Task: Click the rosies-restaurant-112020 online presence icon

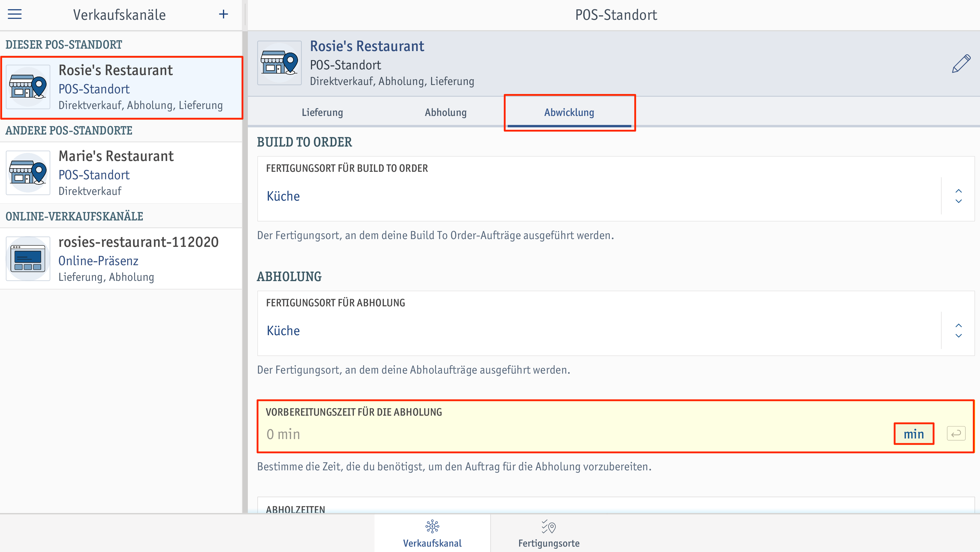Action: tap(28, 259)
